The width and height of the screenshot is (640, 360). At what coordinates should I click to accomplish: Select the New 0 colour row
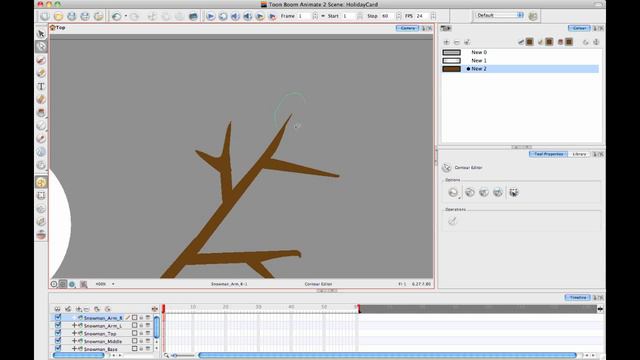pos(520,52)
